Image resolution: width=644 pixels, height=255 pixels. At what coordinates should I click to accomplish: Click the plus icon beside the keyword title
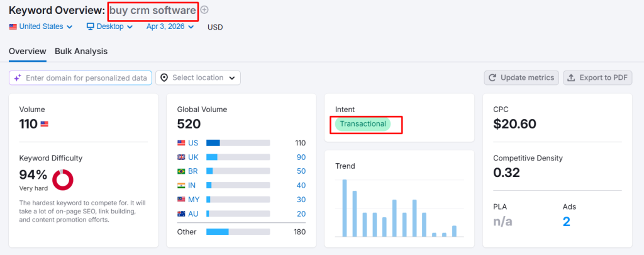204,9
